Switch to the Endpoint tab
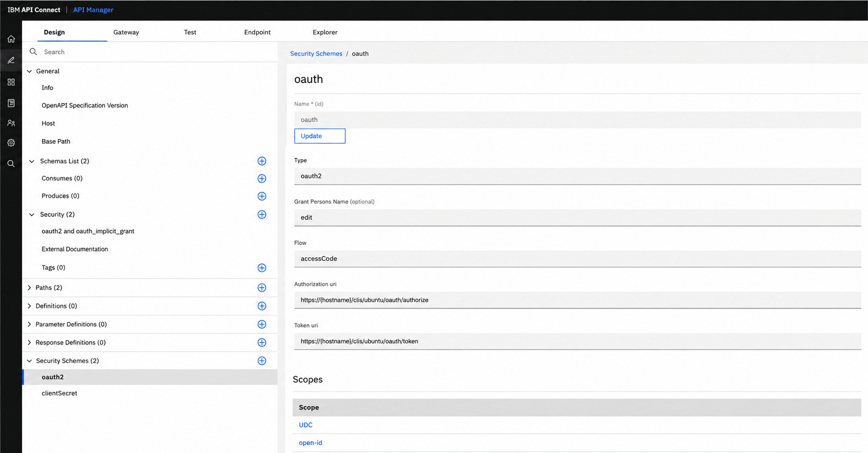The width and height of the screenshot is (868, 453). [x=257, y=32]
